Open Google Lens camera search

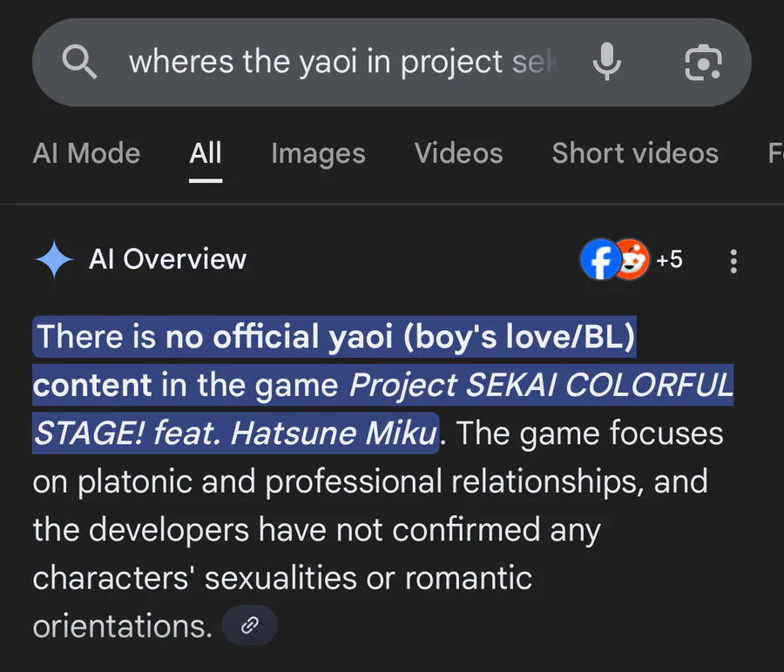(703, 63)
